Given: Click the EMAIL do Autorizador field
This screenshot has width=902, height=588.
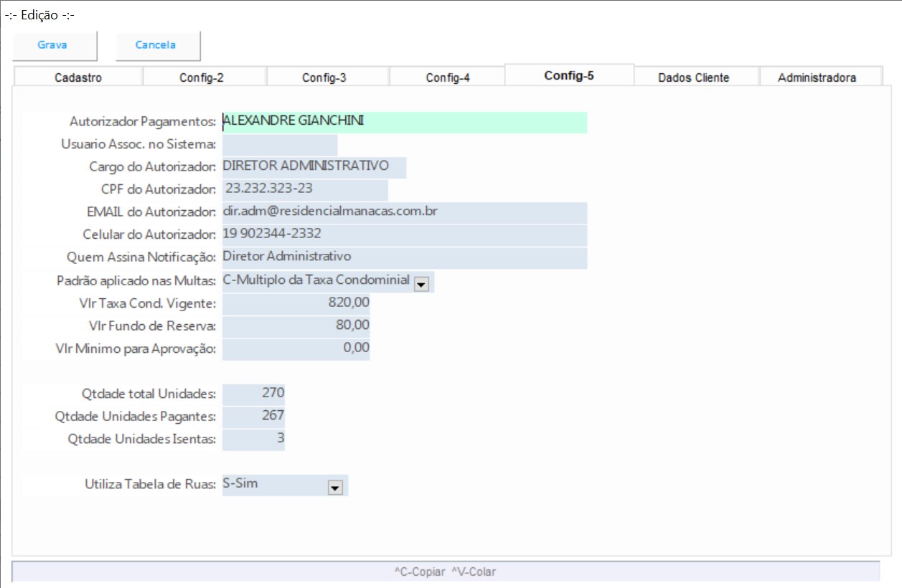Looking at the screenshot, I should click(404, 213).
